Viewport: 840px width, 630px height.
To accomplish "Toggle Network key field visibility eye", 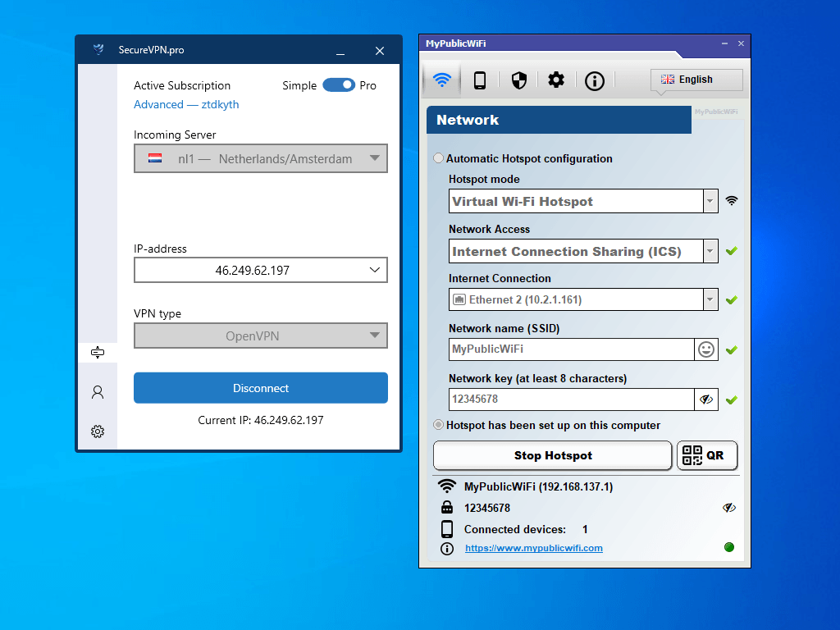I will coord(706,399).
